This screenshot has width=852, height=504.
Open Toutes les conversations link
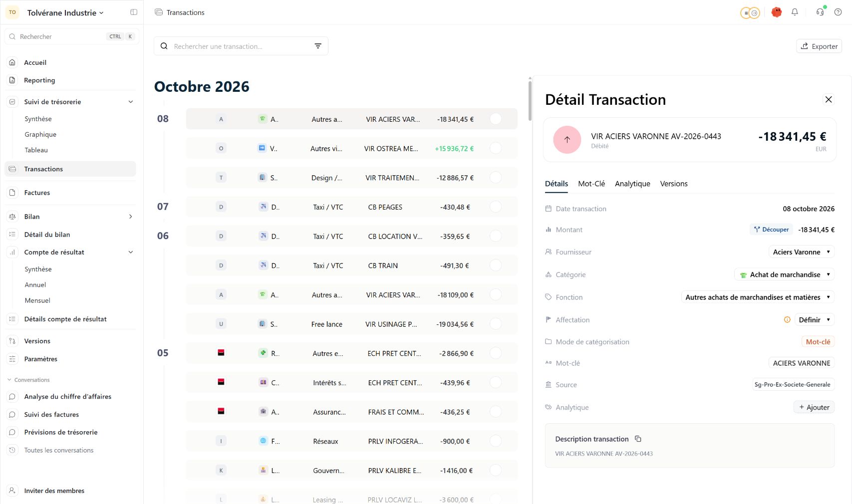[x=59, y=450]
